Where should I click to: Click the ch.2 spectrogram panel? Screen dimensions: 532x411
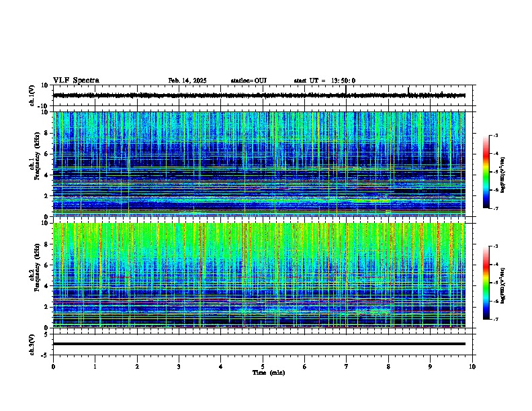259,275
